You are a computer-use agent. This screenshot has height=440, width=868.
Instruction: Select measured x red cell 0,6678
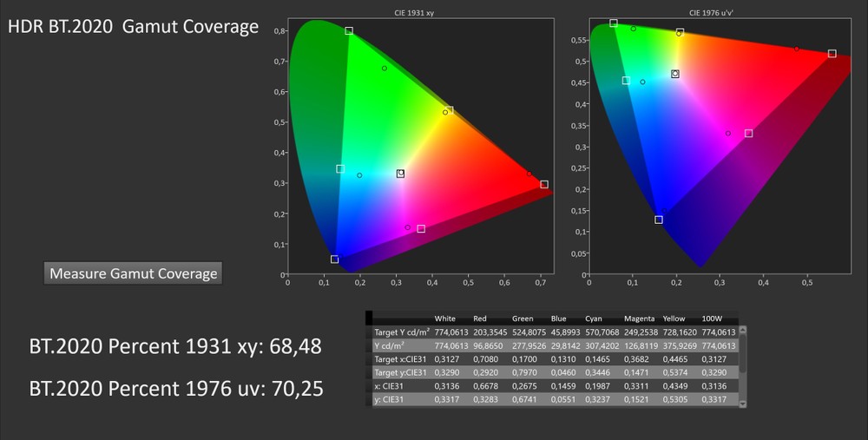click(x=485, y=386)
